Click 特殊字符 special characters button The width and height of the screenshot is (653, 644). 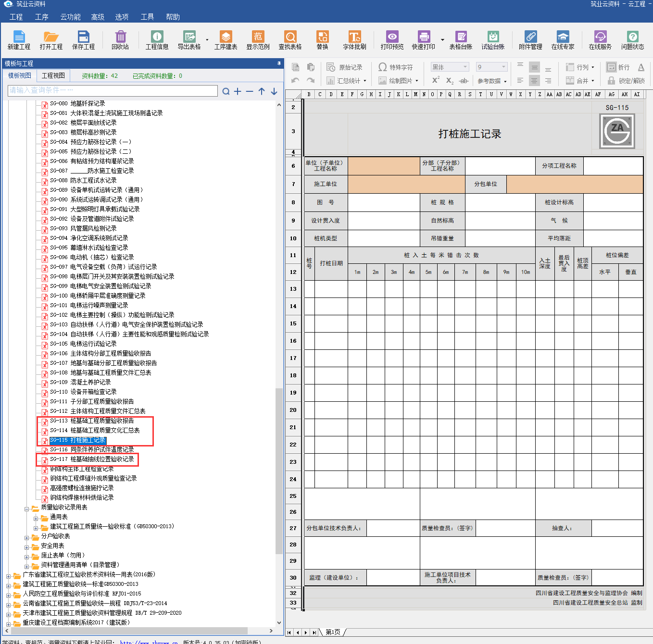point(396,67)
